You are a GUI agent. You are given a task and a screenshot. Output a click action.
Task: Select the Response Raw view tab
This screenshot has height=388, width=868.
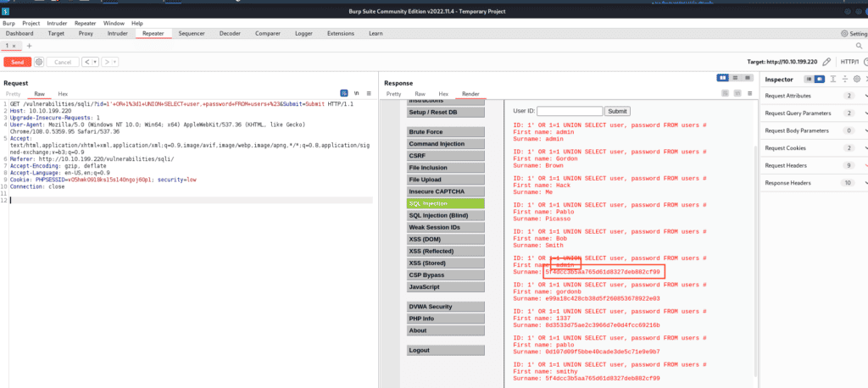tap(420, 94)
